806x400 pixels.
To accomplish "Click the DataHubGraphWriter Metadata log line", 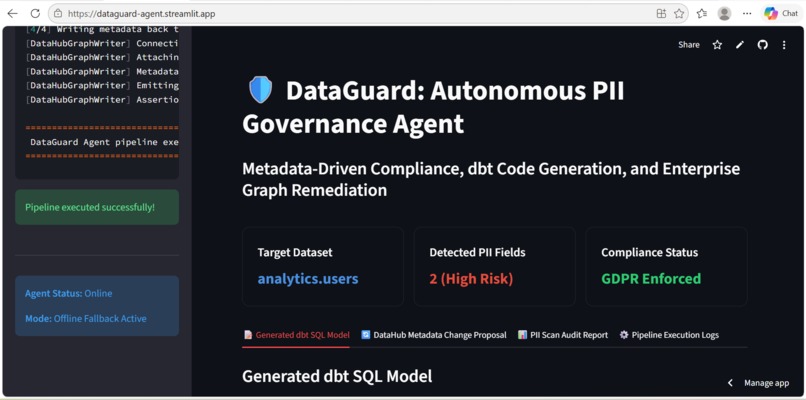I will click(102, 71).
